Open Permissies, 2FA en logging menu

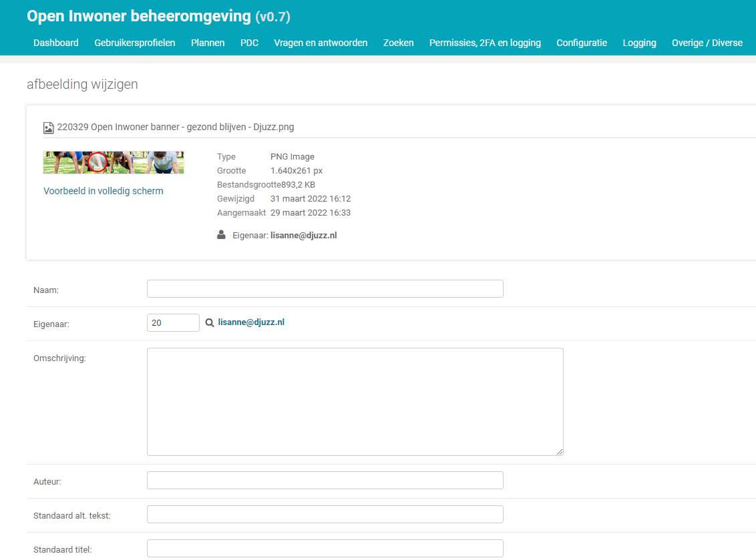tap(485, 43)
